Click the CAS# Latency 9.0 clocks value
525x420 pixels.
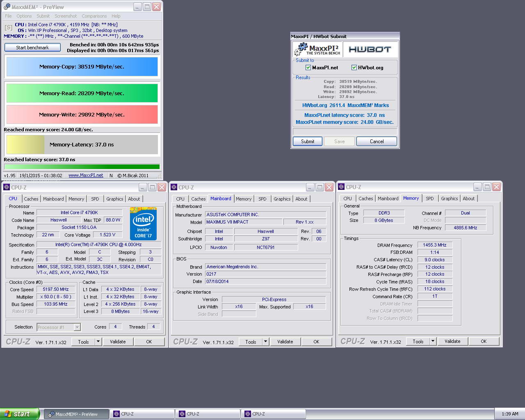[x=435, y=260]
